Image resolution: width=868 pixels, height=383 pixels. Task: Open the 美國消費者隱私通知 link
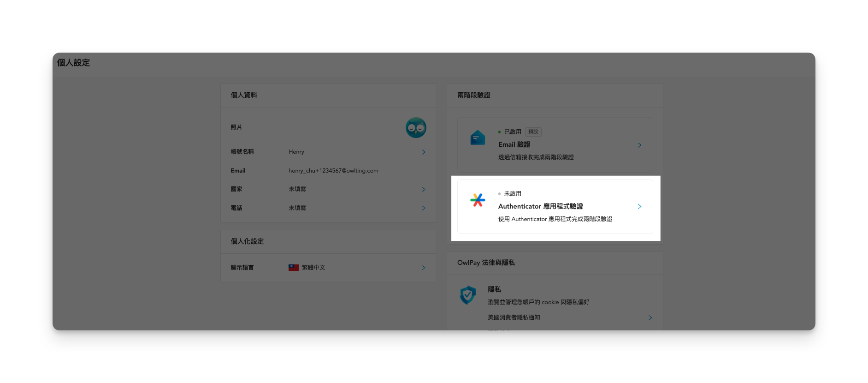click(x=514, y=317)
